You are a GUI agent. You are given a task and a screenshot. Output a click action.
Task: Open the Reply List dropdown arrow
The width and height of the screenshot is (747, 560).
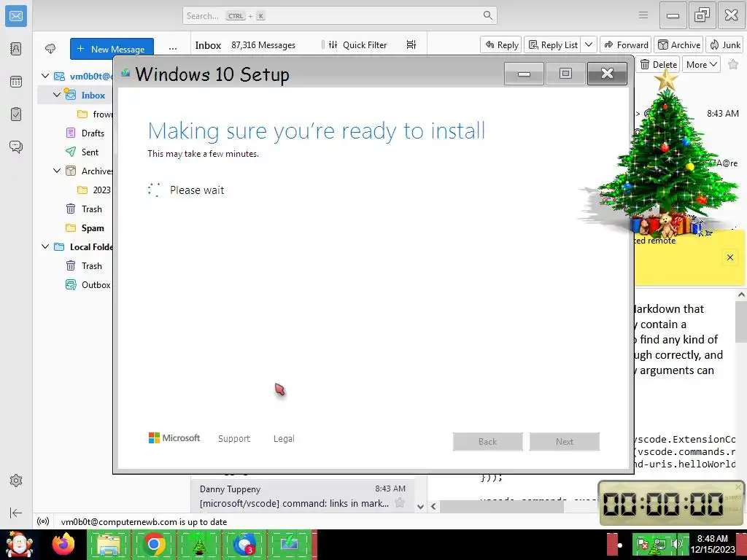click(x=589, y=44)
